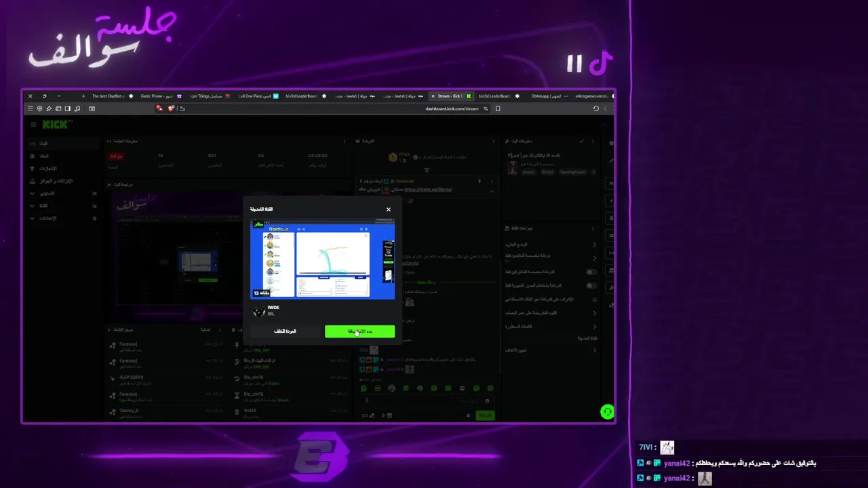This screenshot has width=868, height=488.
Task: Click the music note toolbar icon
Action: pyautogui.click(x=77, y=108)
